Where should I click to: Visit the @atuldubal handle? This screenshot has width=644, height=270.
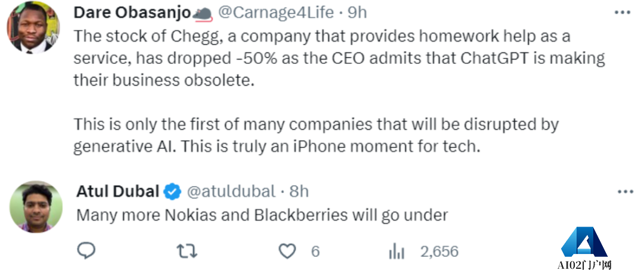click(x=231, y=192)
